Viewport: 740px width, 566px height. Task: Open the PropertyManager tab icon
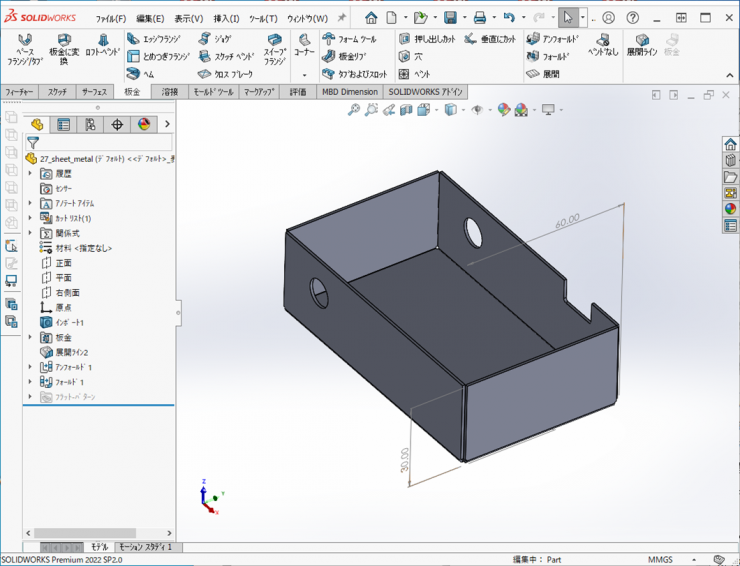click(64, 125)
